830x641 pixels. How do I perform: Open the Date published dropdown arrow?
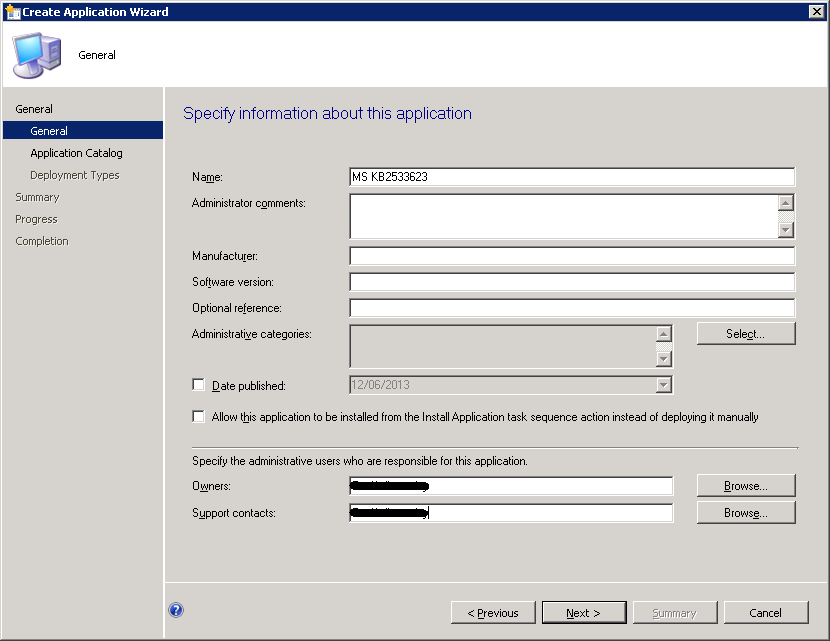pos(663,385)
